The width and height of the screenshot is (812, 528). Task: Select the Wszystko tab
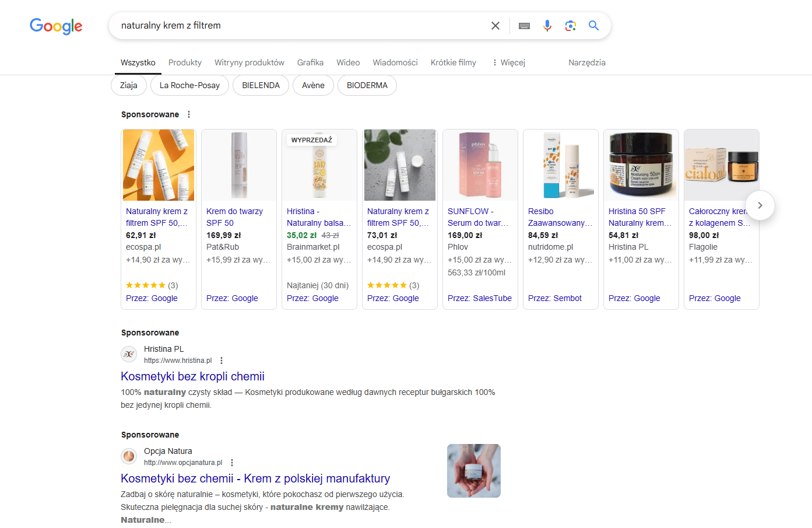click(138, 62)
